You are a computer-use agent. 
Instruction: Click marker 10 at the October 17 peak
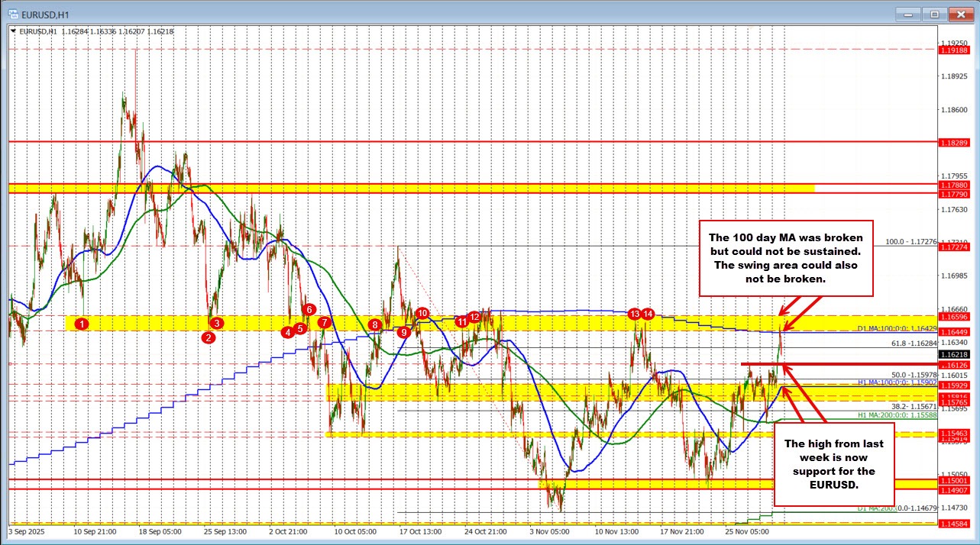pyautogui.click(x=422, y=313)
